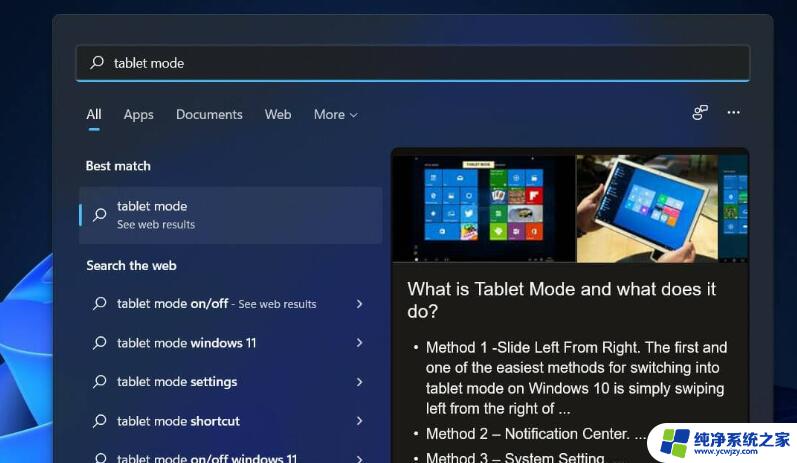
Task: Click the search magnifier icon in search box
Action: tap(97, 63)
